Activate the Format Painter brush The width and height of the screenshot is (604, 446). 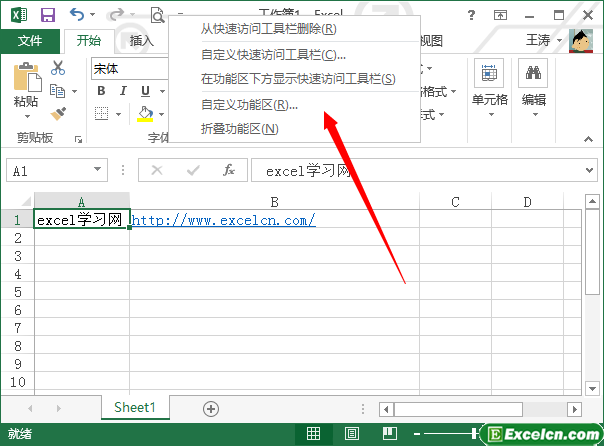pyautogui.click(x=59, y=114)
